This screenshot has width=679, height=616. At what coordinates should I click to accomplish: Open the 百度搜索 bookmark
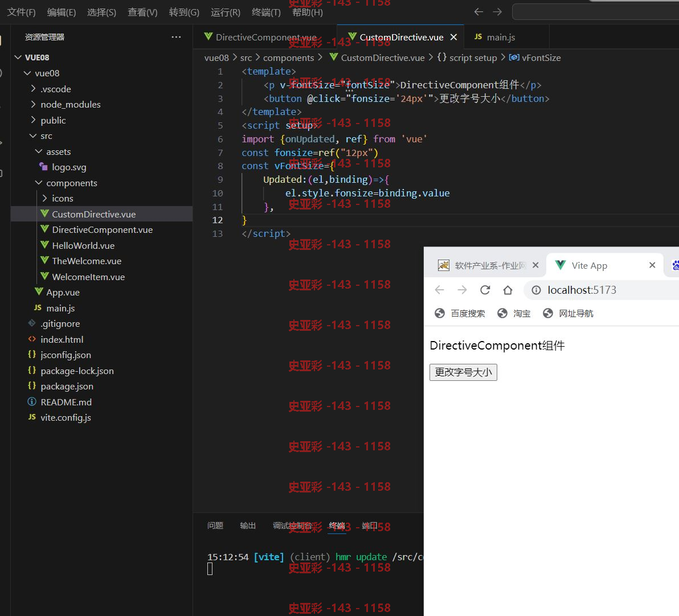[460, 313]
